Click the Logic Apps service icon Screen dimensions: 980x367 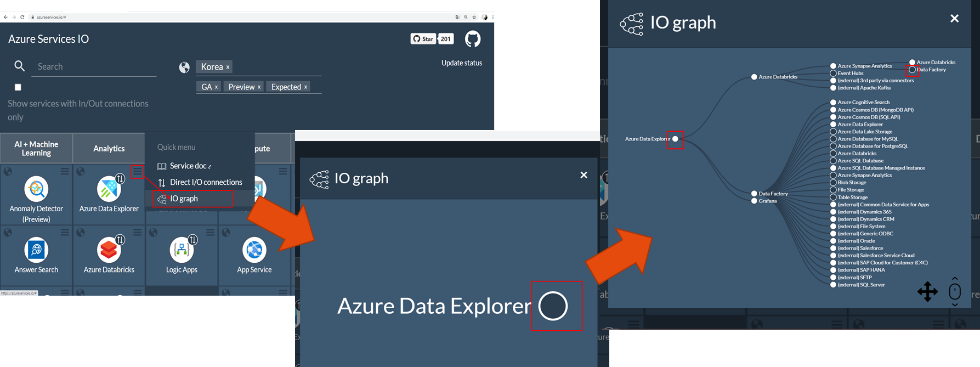click(x=182, y=250)
